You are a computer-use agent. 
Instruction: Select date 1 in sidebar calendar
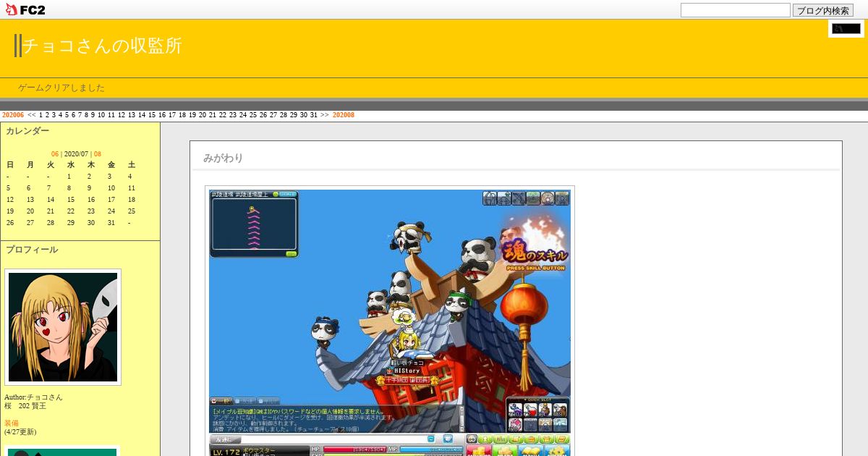tap(69, 177)
